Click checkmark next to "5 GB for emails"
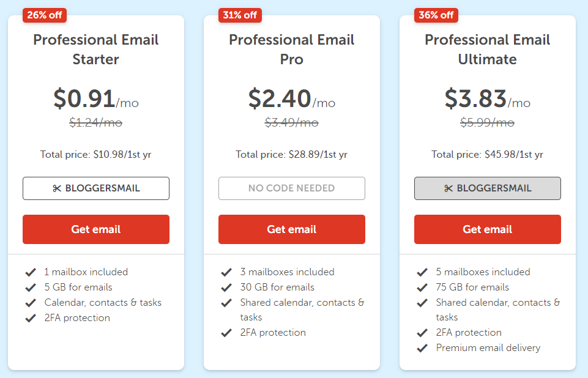This screenshot has width=588, height=378. click(x=31, y=287)
